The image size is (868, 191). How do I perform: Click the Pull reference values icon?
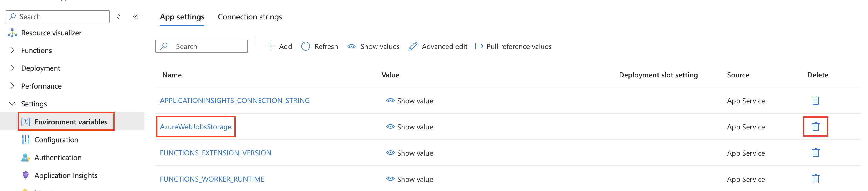(x=479, y=46)
